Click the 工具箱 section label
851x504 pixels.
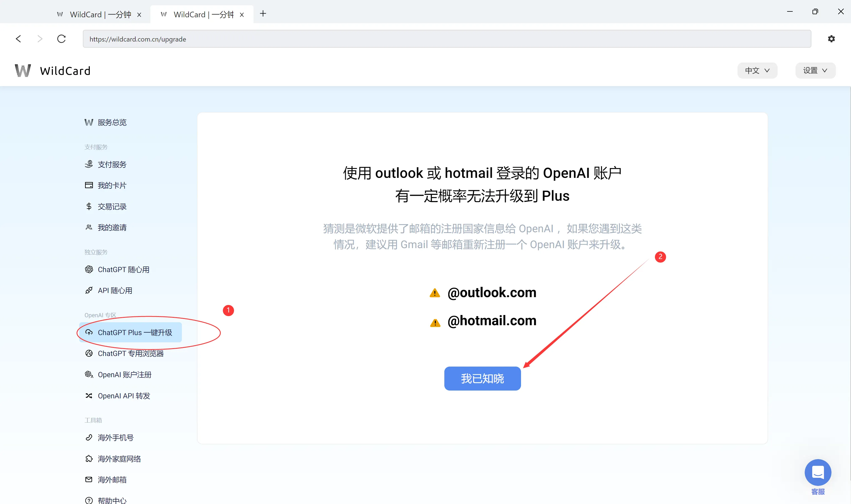coord(93,420)
